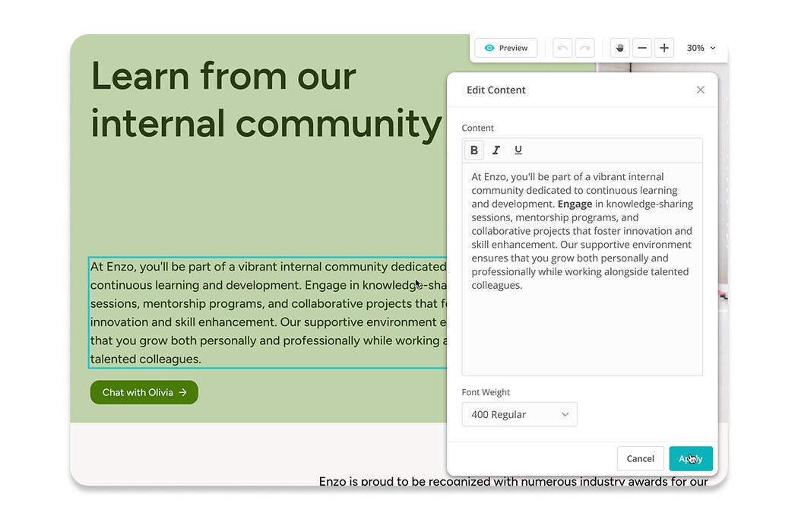Click the 'Content' field label
The width and height of the screenshot is (798, 532).
point(477,128)
